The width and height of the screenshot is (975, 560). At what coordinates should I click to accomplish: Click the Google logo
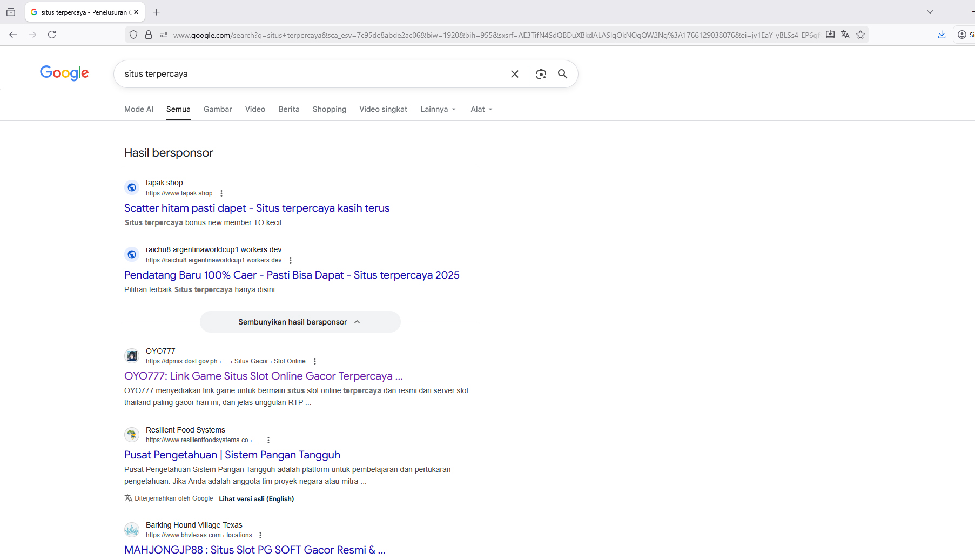64,73
